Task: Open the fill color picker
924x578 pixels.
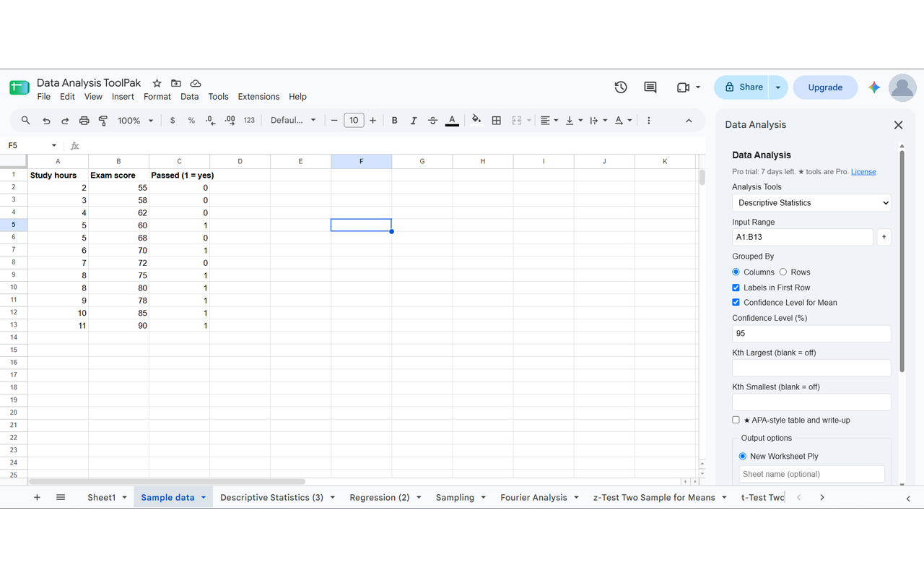Action: [476, 121]
